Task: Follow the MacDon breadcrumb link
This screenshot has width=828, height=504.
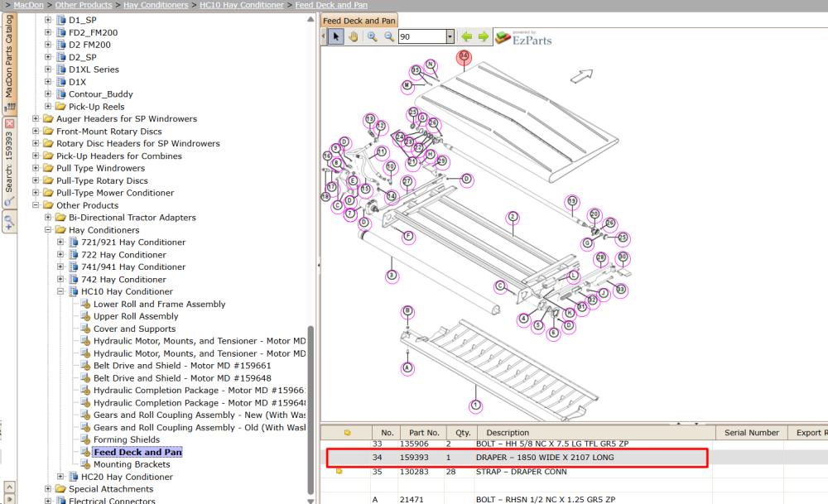Action: coord(28,5)
